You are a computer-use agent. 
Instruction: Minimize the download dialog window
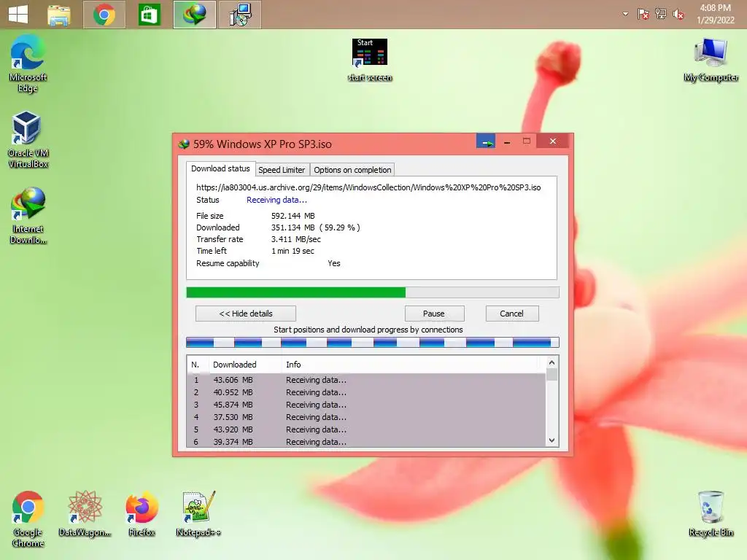[x=507, y=141]
